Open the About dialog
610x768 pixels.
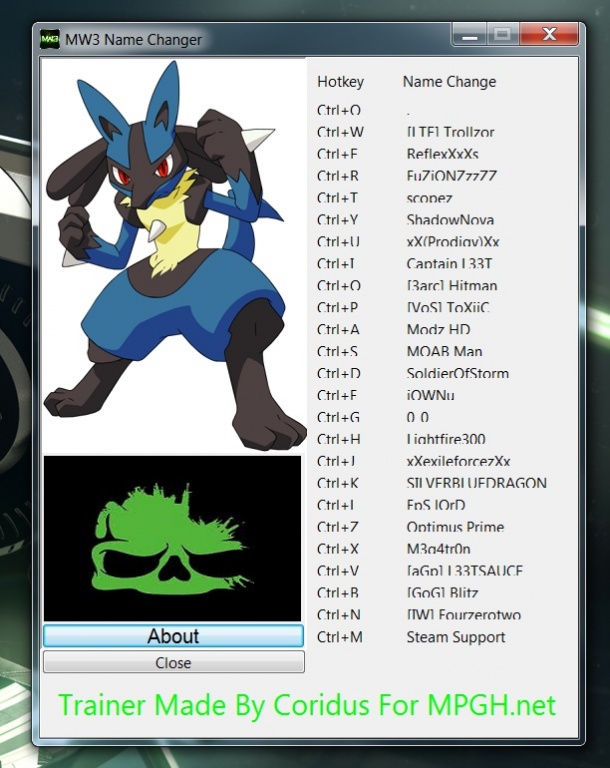(x=173, y=636)
